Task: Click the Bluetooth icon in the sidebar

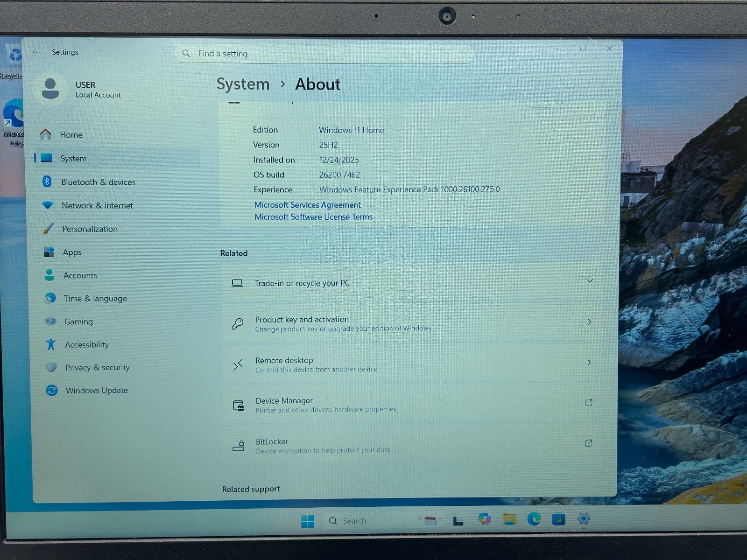Action: [47, 181]
